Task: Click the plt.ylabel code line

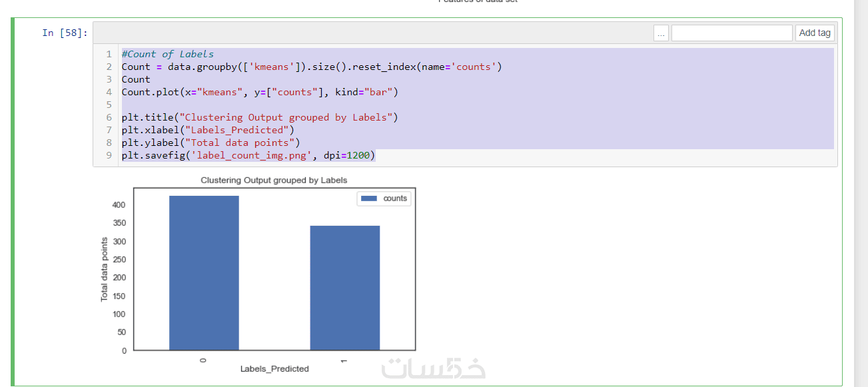Action: pos(211,143)
